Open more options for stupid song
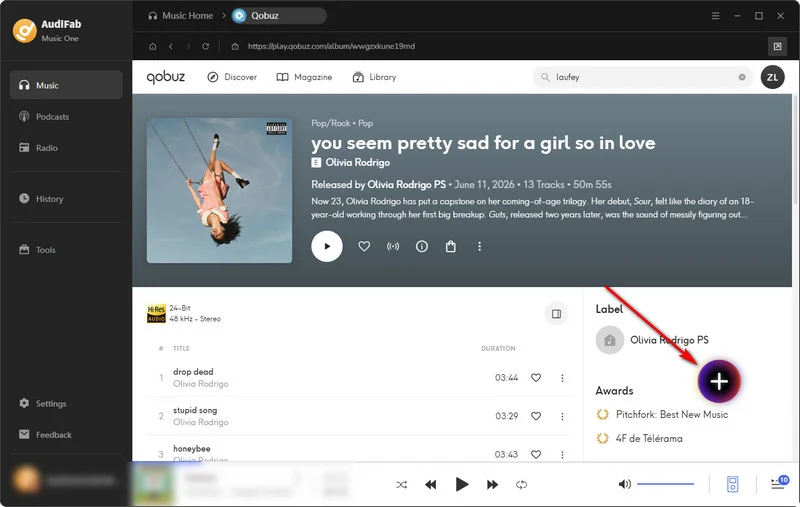The height and width of the screenshot is (507, 800). click(x=562, y=416)
